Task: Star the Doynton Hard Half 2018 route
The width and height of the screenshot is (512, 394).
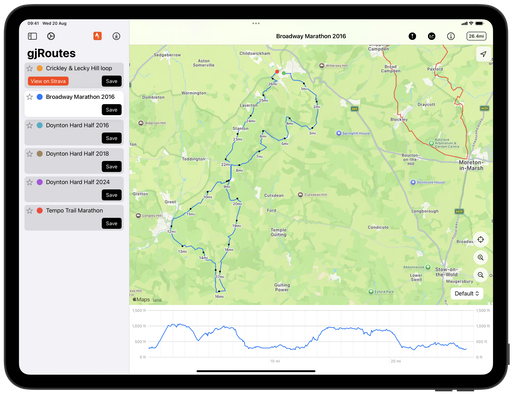Action: [x=30, y=154]
